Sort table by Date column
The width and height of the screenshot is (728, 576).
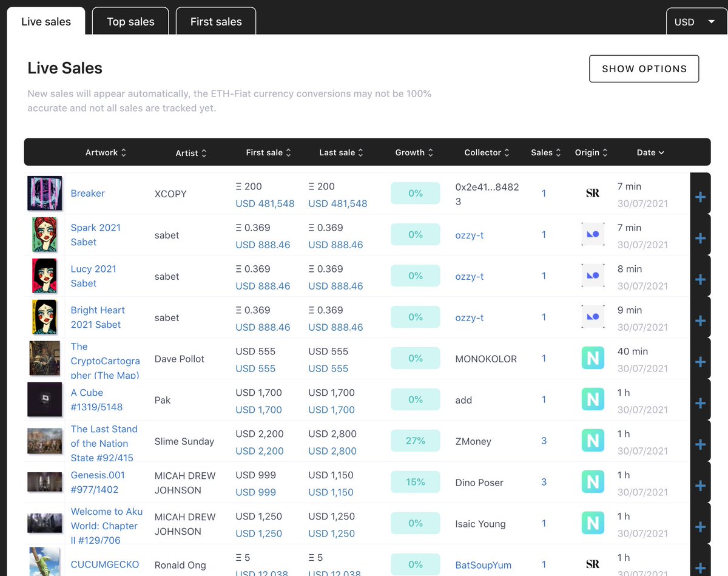[x=651, y=152]
